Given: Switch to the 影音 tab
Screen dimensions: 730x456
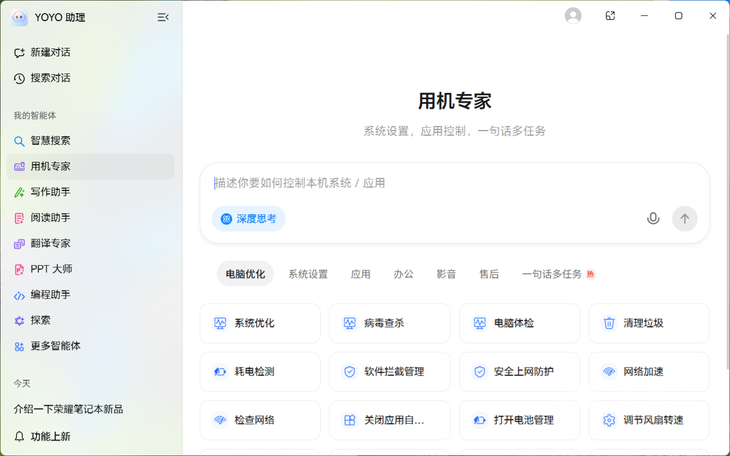Looking at the screenshot, I should click(x=446, y=274).
